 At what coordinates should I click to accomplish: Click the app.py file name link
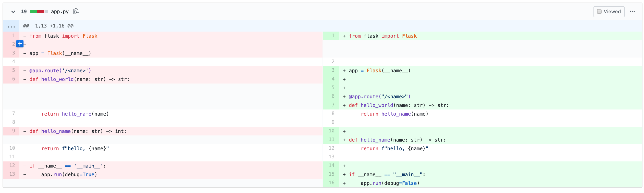pos(60,12)
